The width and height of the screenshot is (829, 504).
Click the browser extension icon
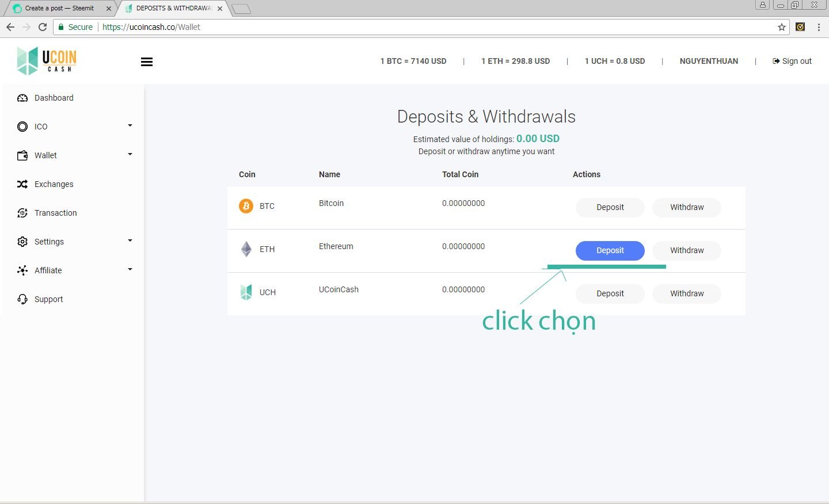(x=800, y=27)
